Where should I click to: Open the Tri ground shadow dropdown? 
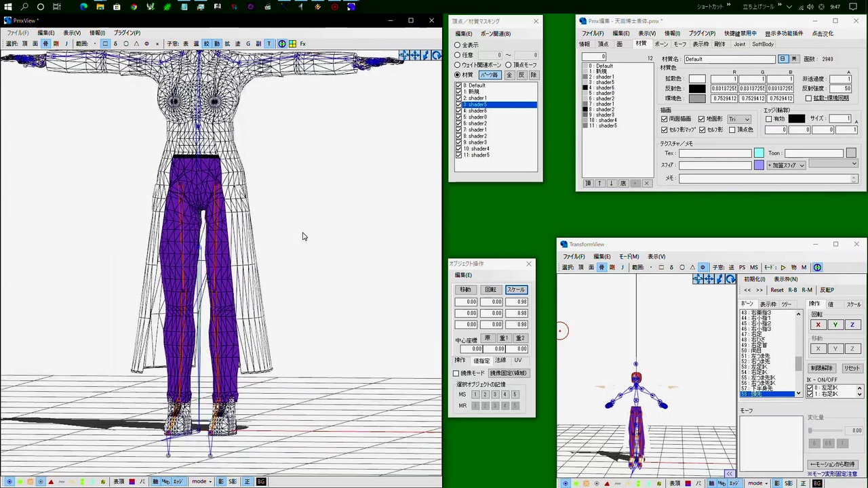point(738,119)
